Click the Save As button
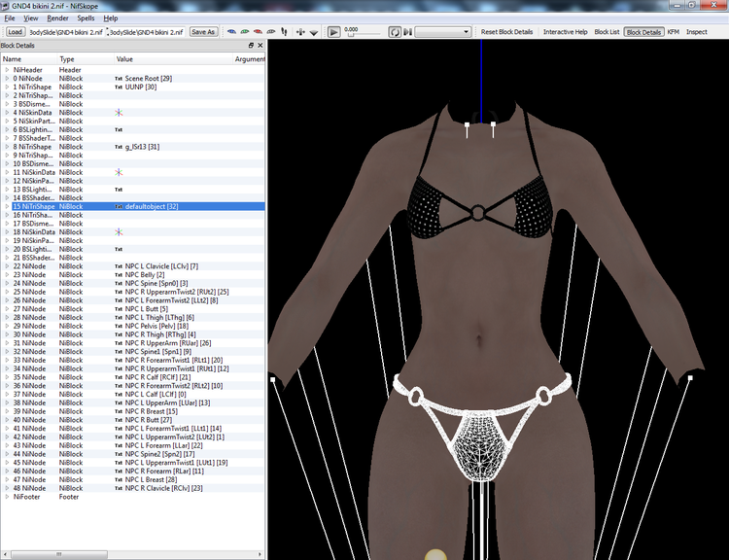The height and width of the screenshot is (560, 729). click(203, 32)
